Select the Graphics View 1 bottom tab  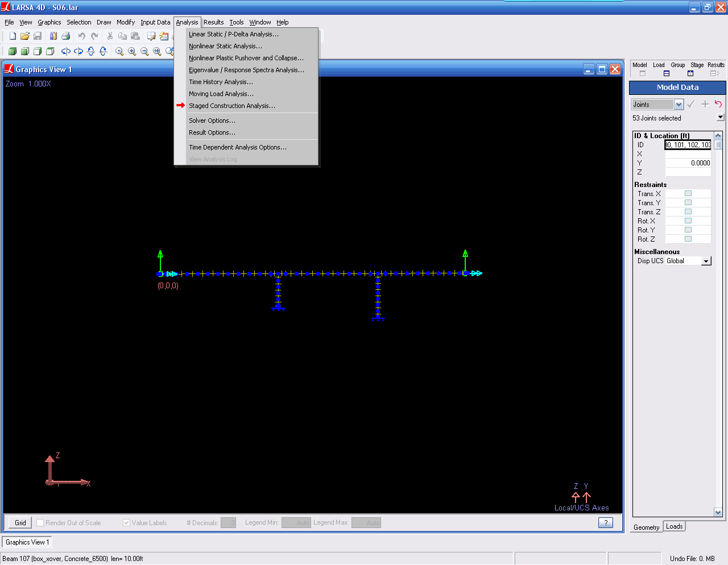[x=27, y=542]
